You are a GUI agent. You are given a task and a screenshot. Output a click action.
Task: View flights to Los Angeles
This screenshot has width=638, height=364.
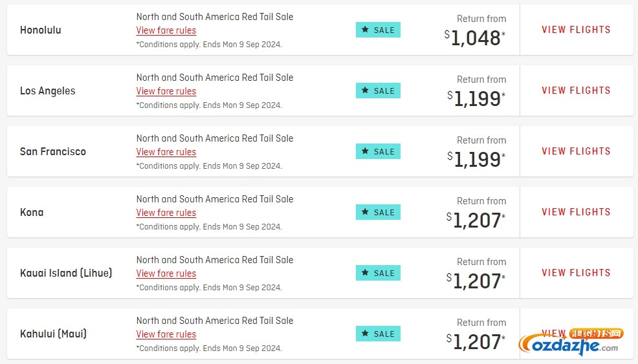[x=576, y=91]
